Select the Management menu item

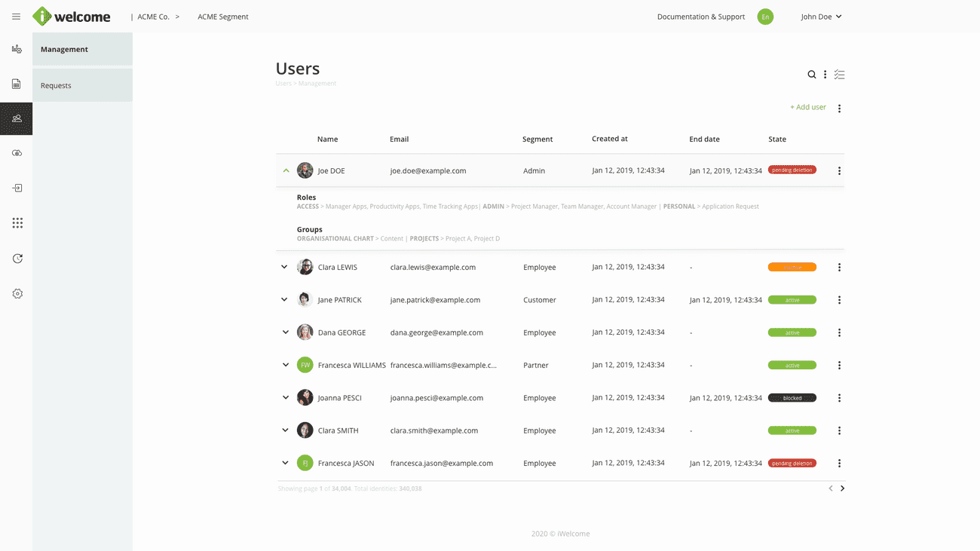(x=82, y=50)
